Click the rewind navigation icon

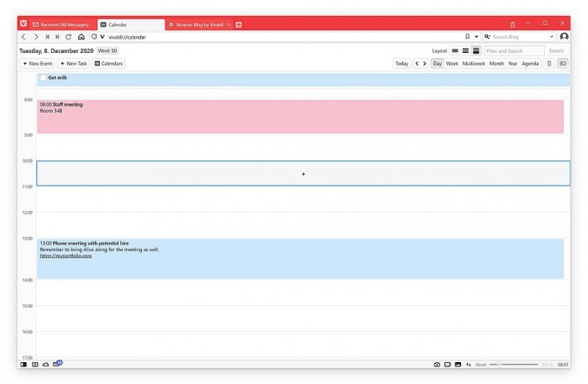coord(47,37)
